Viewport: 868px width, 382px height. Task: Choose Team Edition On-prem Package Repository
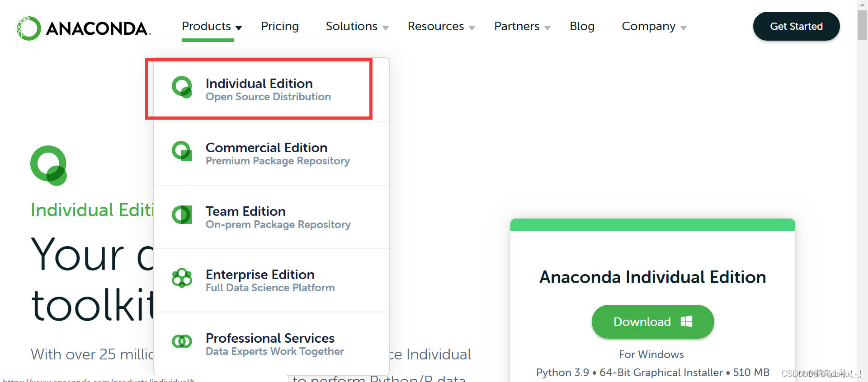point(271,217)
